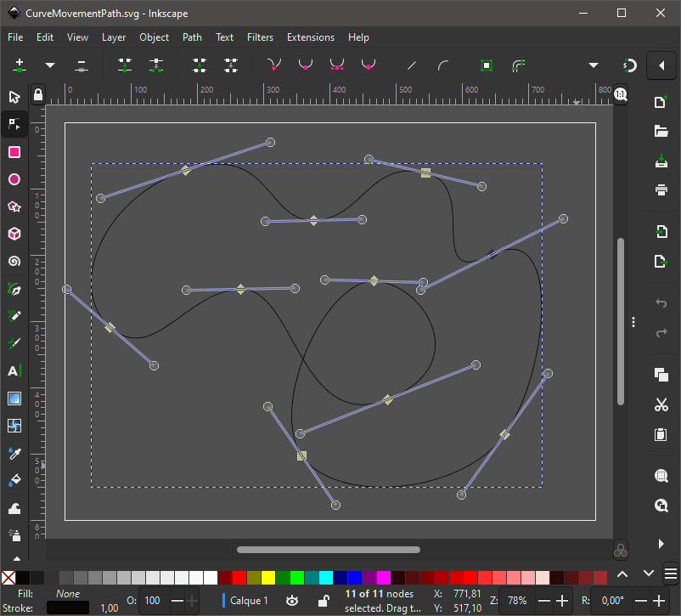Expand the node toolbar overflow arrow
Image resolution: width=681 pixels, height=616 pixels.
point(593,65)
